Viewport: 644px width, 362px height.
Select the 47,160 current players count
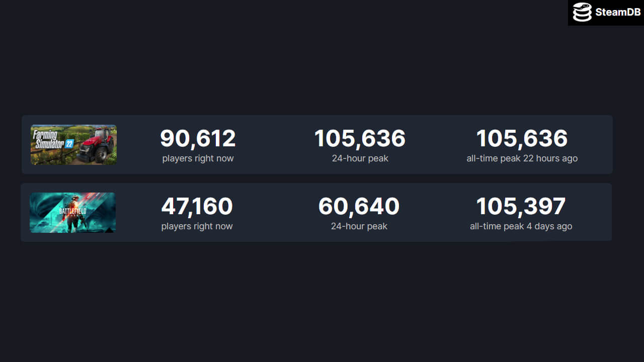[x=197, y=207]
